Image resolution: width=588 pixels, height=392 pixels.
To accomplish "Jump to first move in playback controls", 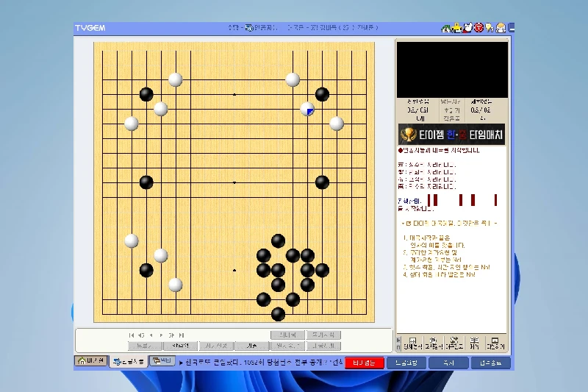I will [132, 335].
